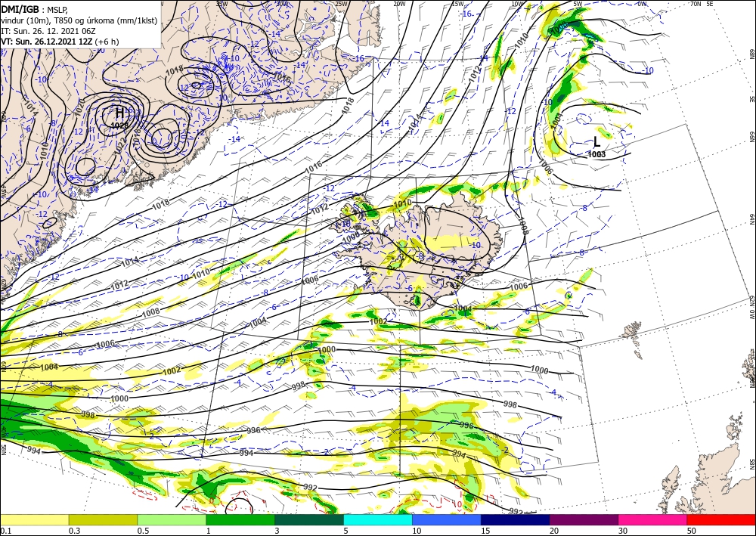This screenshot has height=536, width=756.
Task: Click the '0.3' legend value
Action: tap(74, 531)
